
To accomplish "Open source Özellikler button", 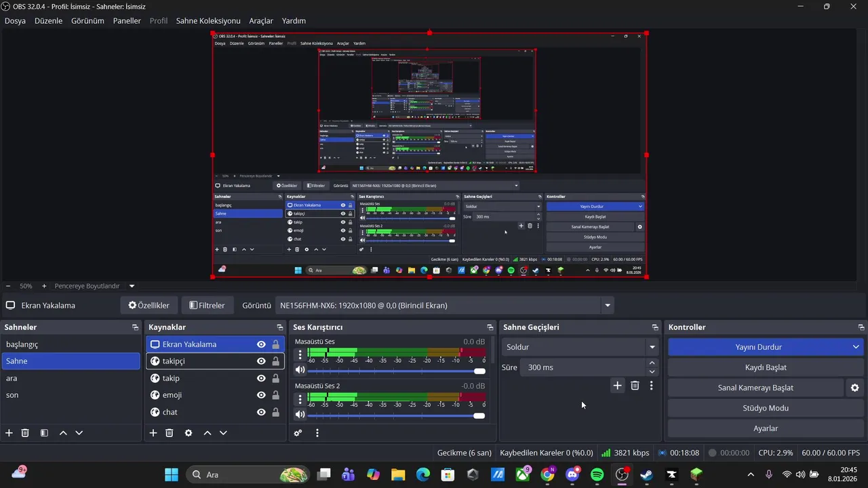I will (x=149, y=306).
